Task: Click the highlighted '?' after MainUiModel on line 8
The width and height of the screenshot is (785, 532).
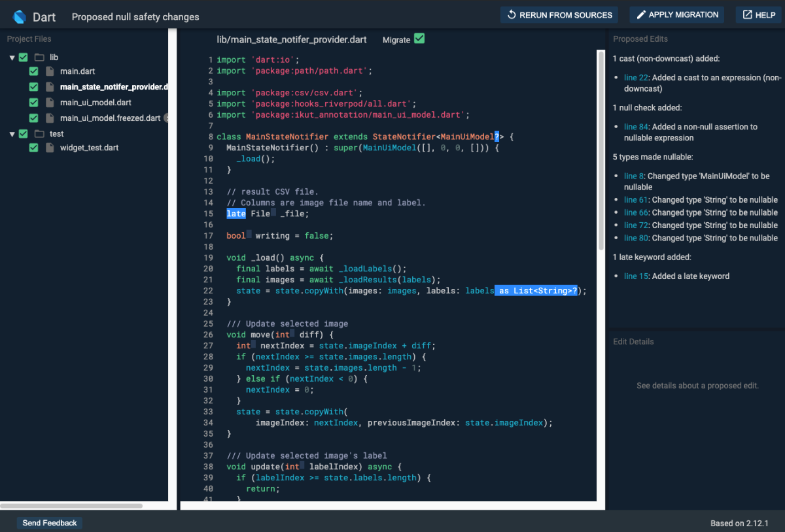Action: (497, 137)
